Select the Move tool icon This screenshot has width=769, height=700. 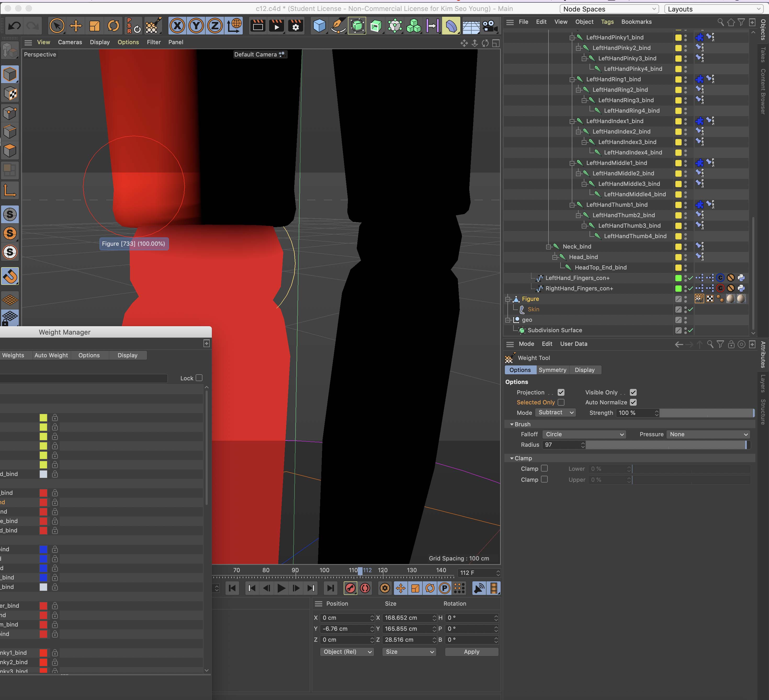pos(76,26)
